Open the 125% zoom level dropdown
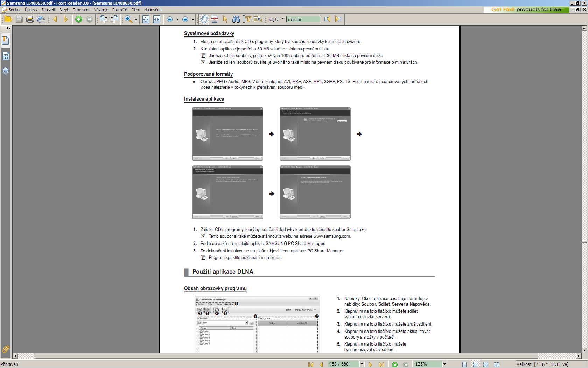 pos(444,364)
